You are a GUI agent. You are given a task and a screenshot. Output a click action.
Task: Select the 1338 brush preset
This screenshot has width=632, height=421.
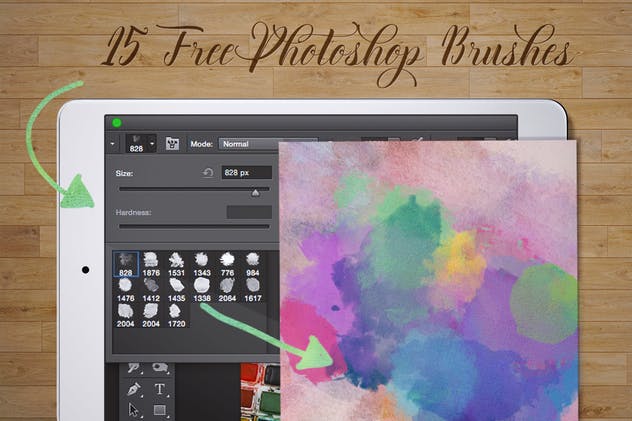202,290
